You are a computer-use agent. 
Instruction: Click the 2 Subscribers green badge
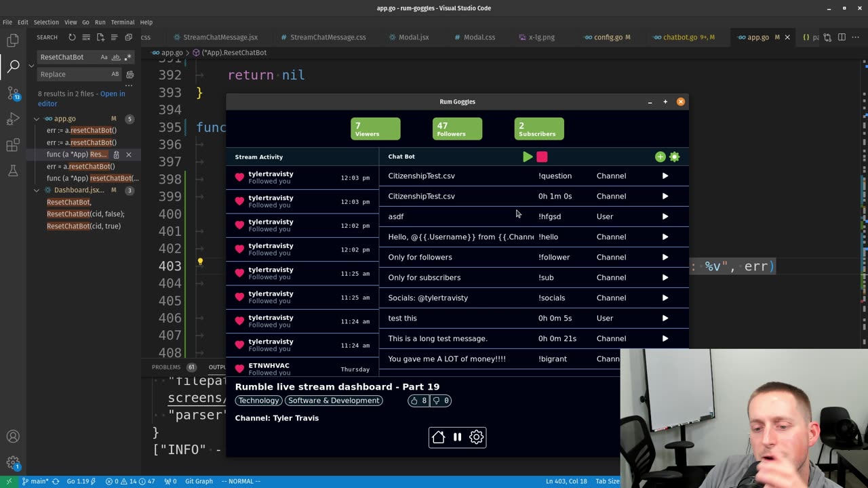(539, 129)
